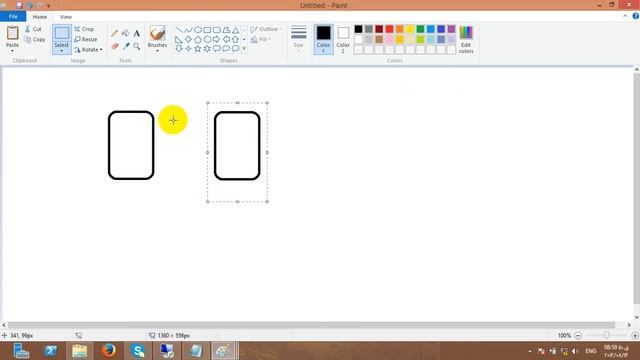Click top-center handle of the selection
Image resolution: width=640 pixels, height=360 pixels.
click(x=238, y=103)
